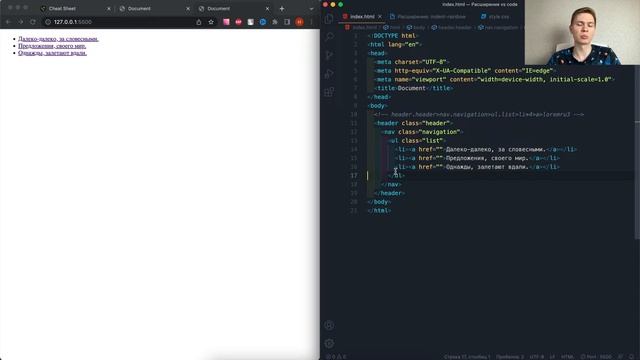The width and height of the screenshot is (640, 360).
Task: Reload the browser page
Action: 33,22
